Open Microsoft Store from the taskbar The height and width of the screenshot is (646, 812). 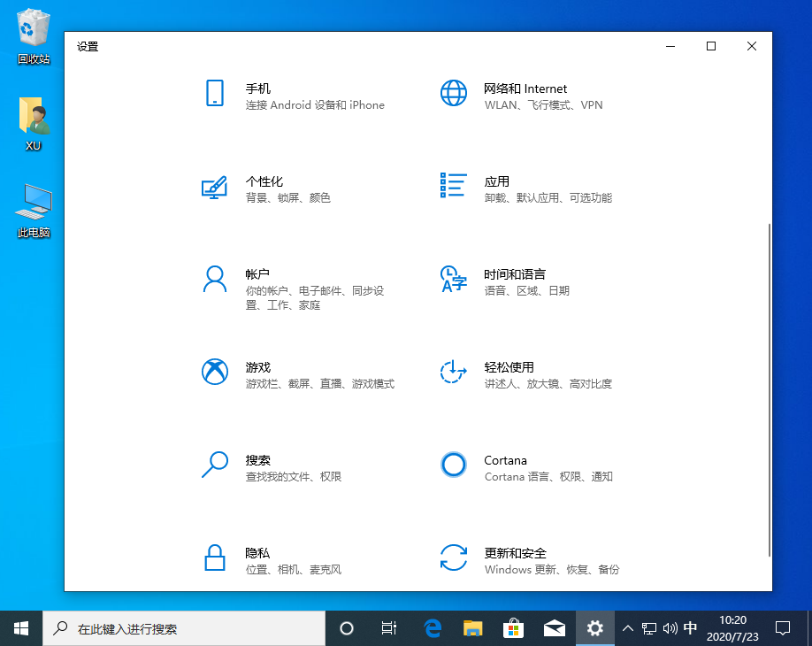513,627
